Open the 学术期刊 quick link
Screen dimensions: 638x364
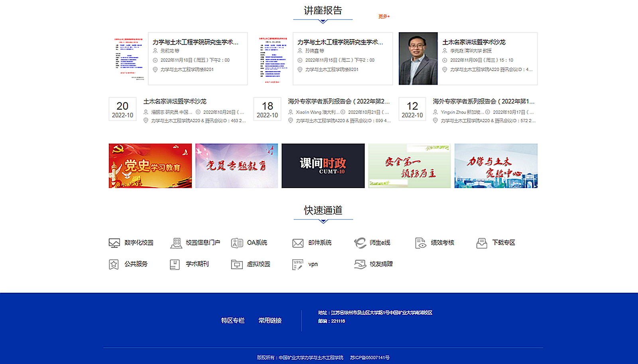(x=197, y=264)
